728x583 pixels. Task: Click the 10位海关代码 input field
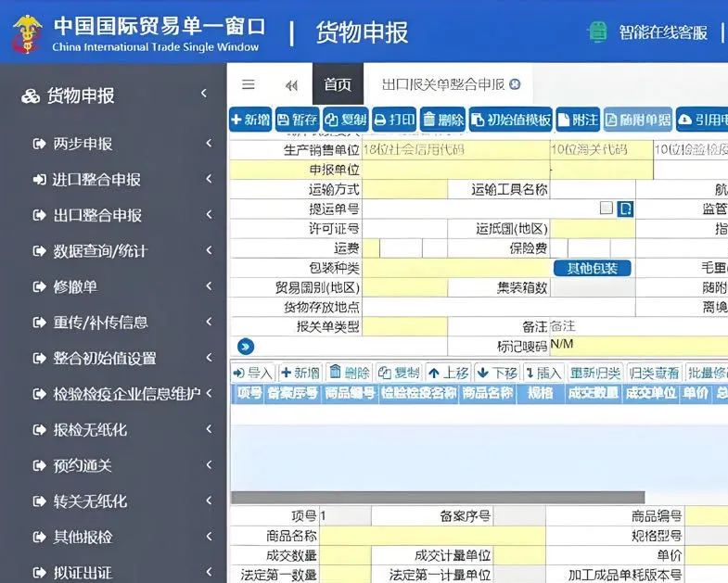601,149
